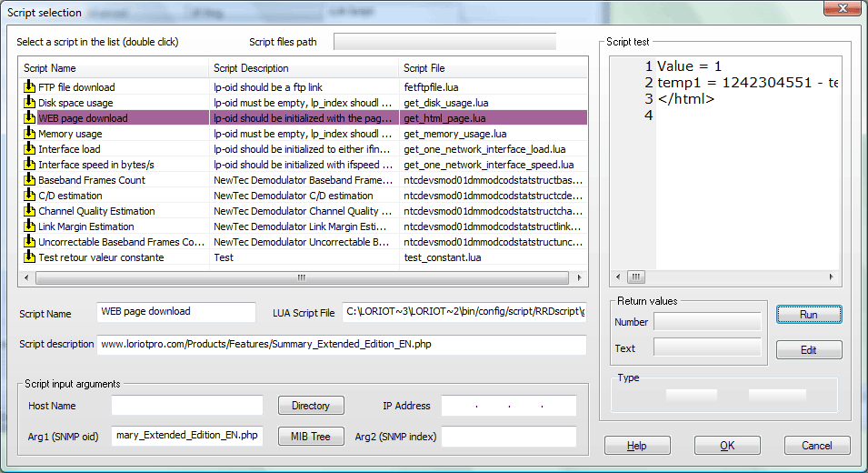Open the Edit script button
868x473 pixels.
click(x=809, y=350)
